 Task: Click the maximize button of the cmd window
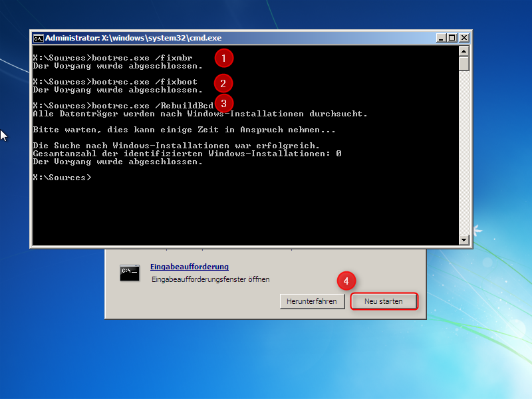tap(452, 38)
